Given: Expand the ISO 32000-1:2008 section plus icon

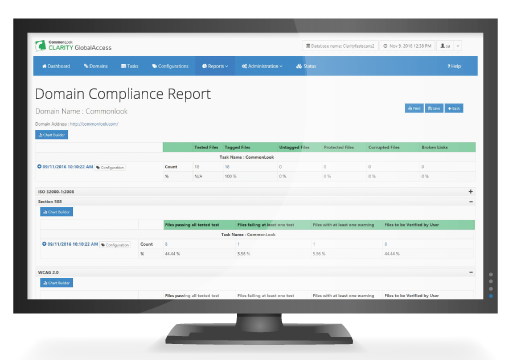Looking at the screenshot, I should pyautogui.click(x=471, y=191).
